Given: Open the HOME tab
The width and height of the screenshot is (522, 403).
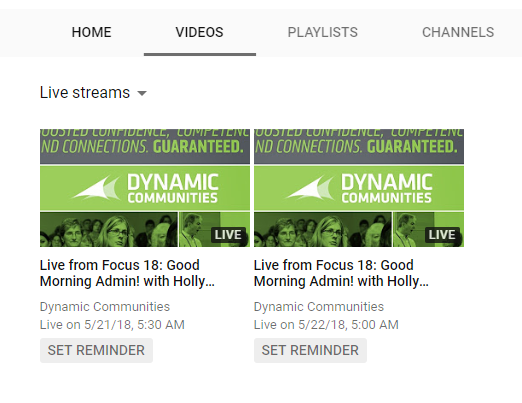Looking at the screenshot, I should (91, 32).
